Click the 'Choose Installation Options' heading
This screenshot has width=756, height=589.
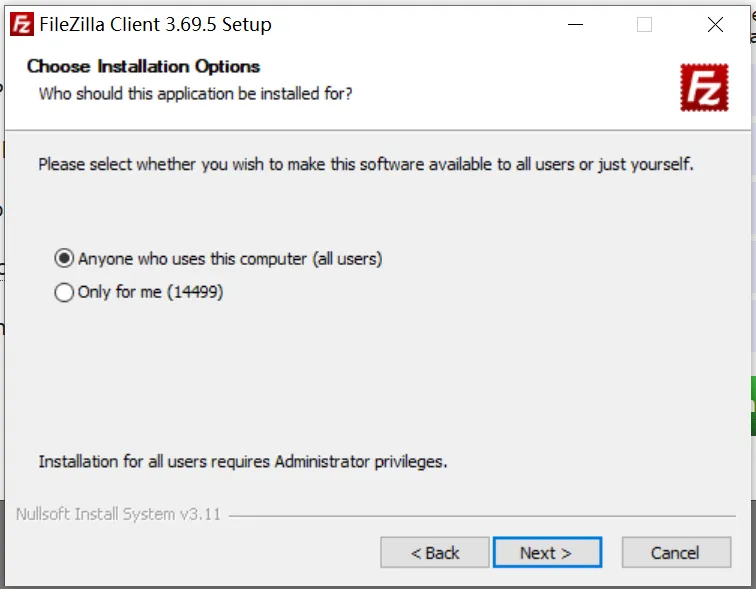[x=144, y=67]
